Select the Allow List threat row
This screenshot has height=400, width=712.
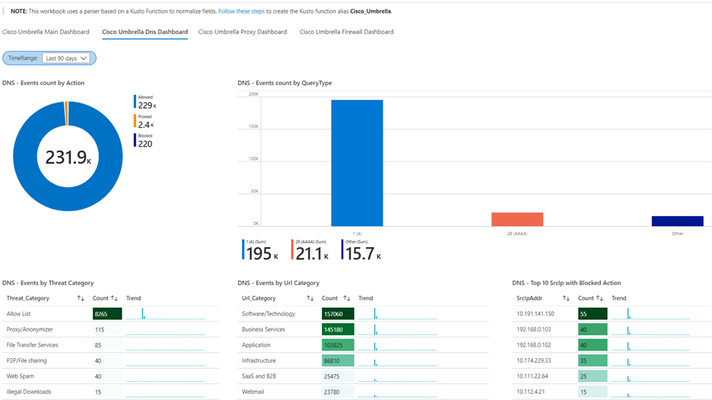click(x=110, y=314)
